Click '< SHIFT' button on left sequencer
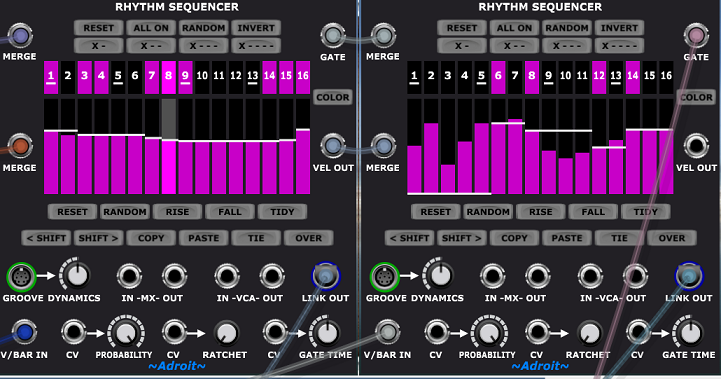 click(x=46, y=238)
